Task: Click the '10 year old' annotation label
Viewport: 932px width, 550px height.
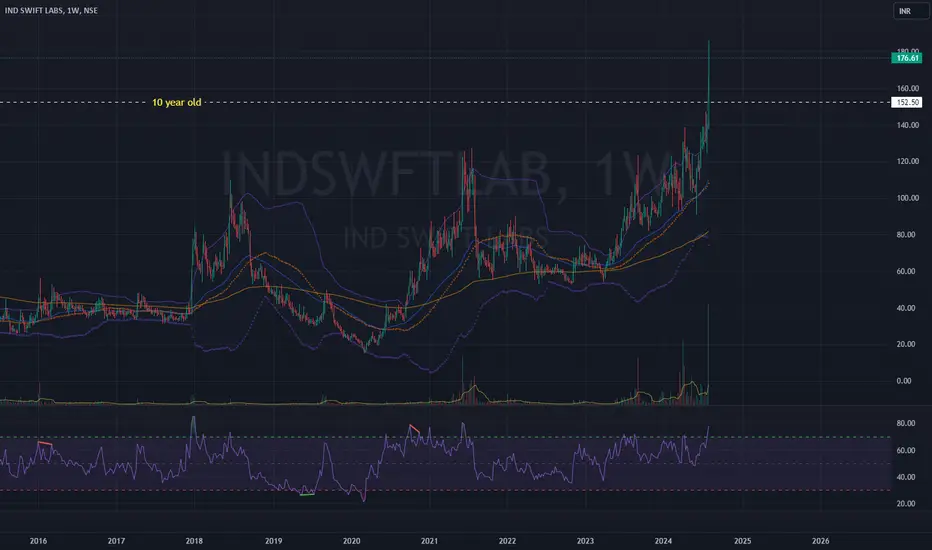Action: pyautogui.click(x=177, y=102)
